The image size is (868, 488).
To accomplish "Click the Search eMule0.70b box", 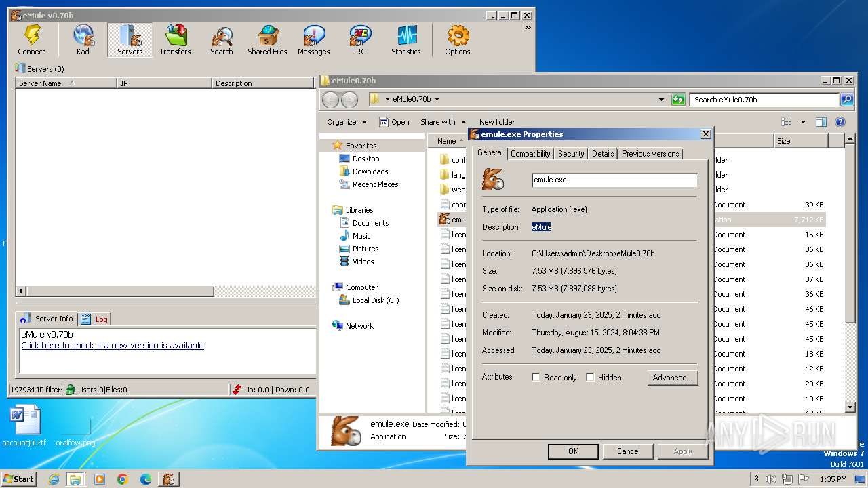I will 765,100.
